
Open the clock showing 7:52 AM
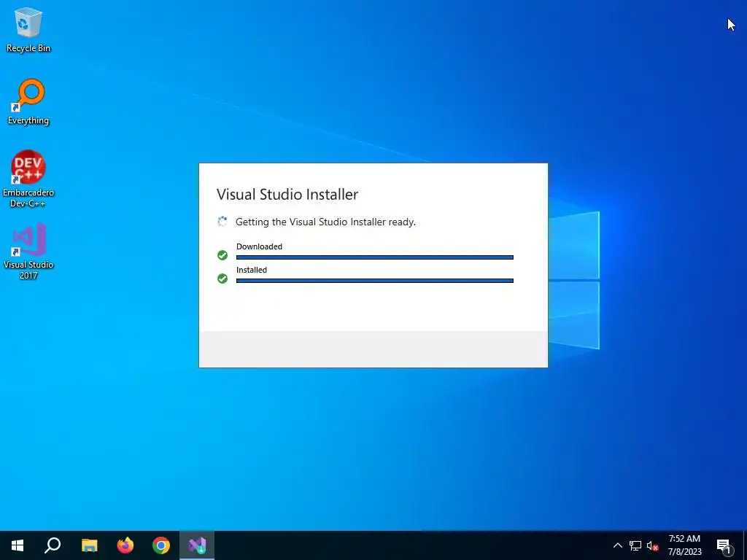(684, 539)
